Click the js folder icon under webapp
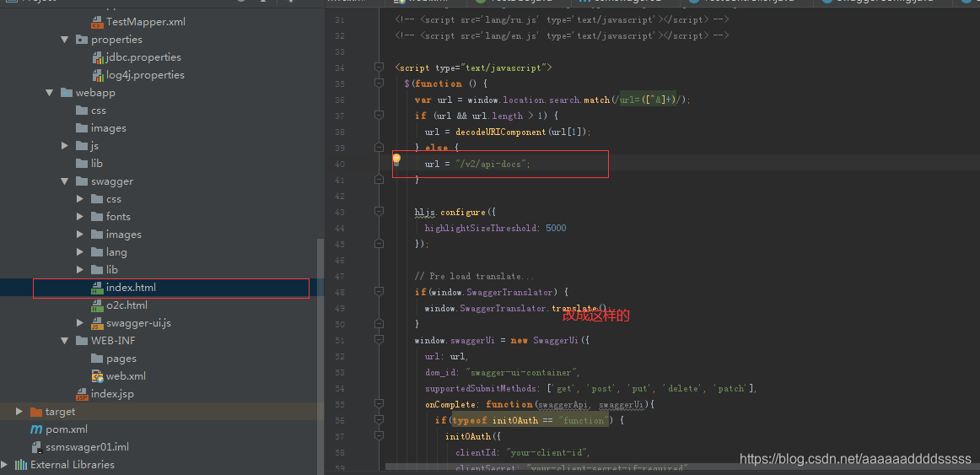The image size is (980, 475). click(81, 146)
